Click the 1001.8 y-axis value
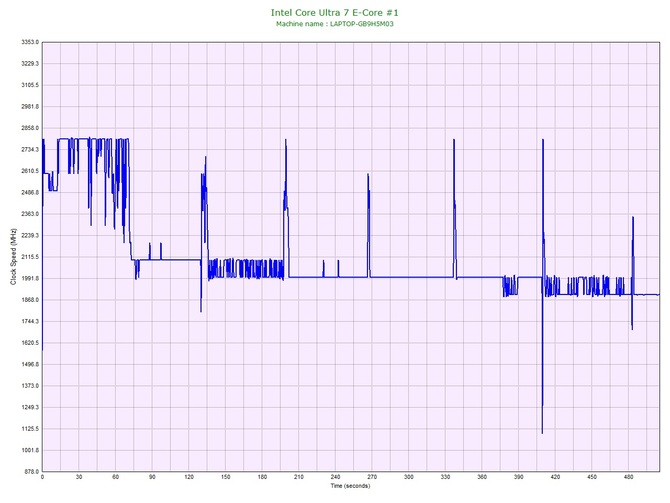The width and height of the screenshot is (670, 503). click(30, 450)
